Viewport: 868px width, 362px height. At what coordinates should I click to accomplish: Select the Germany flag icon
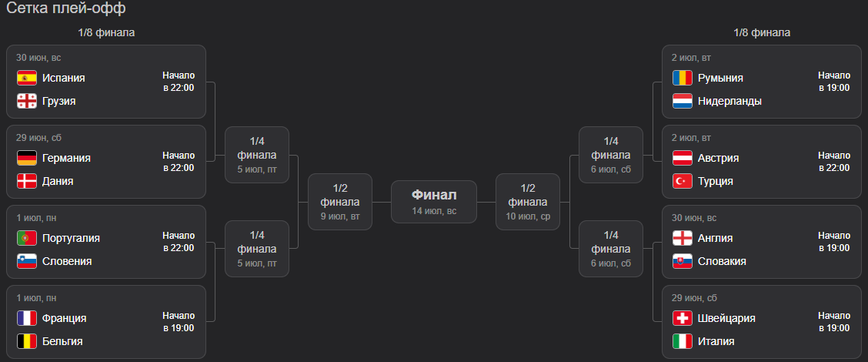27,158
